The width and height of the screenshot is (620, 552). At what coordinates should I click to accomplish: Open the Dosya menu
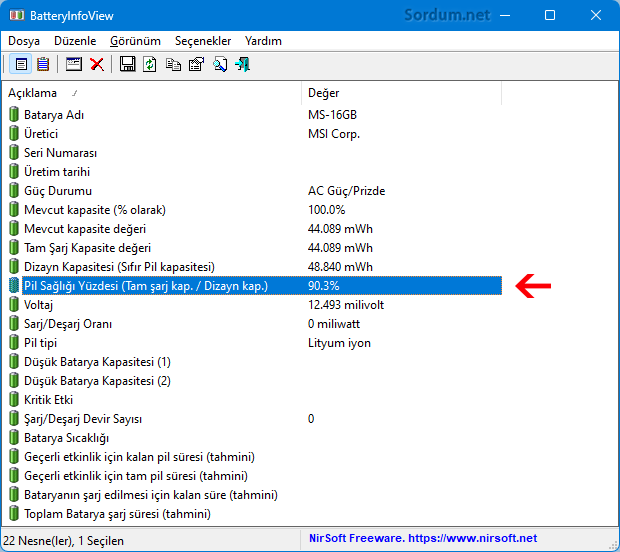tap(24, 41)
